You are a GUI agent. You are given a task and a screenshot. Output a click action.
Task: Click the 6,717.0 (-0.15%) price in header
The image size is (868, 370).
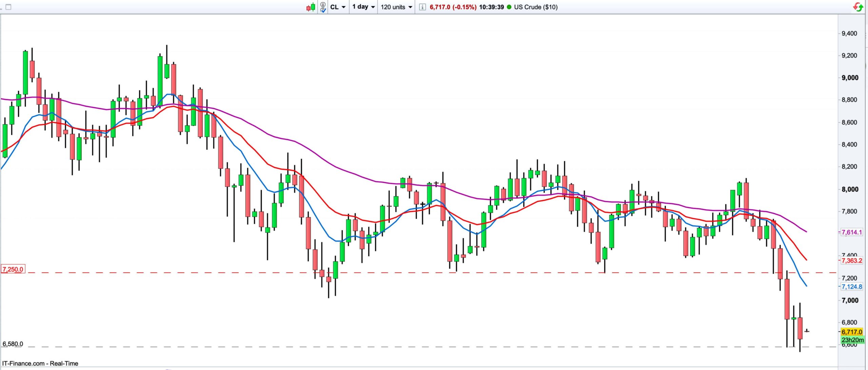(453, 7)
